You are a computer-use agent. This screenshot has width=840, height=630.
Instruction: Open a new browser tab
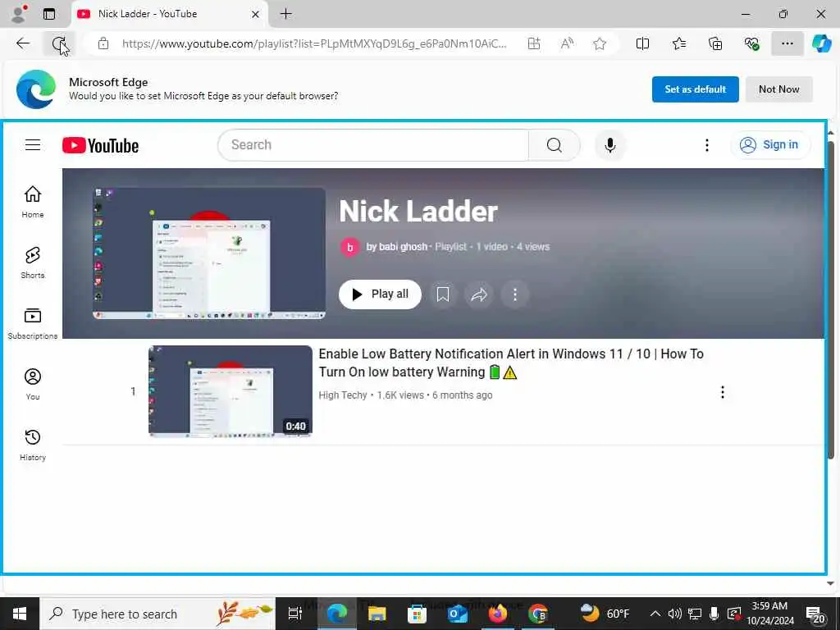286,14
